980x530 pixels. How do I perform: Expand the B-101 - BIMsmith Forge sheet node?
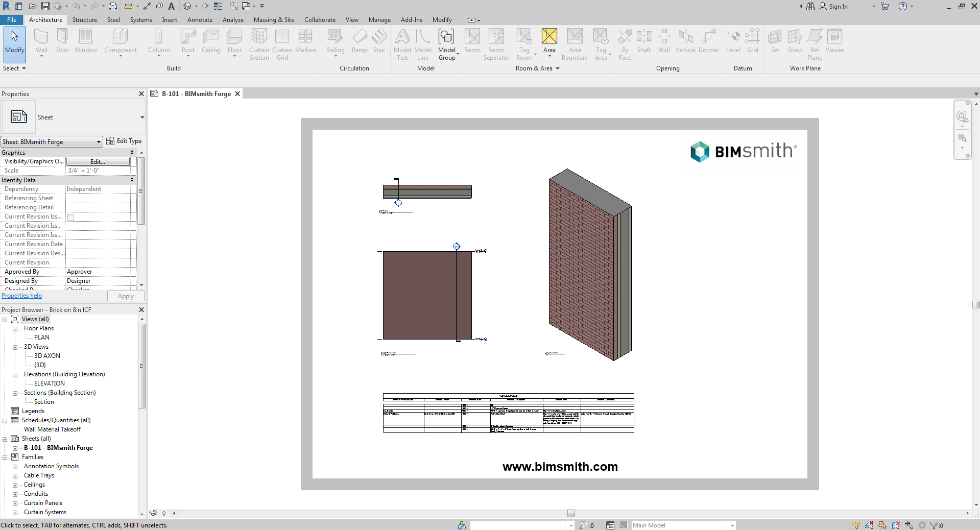pos(15,448)
